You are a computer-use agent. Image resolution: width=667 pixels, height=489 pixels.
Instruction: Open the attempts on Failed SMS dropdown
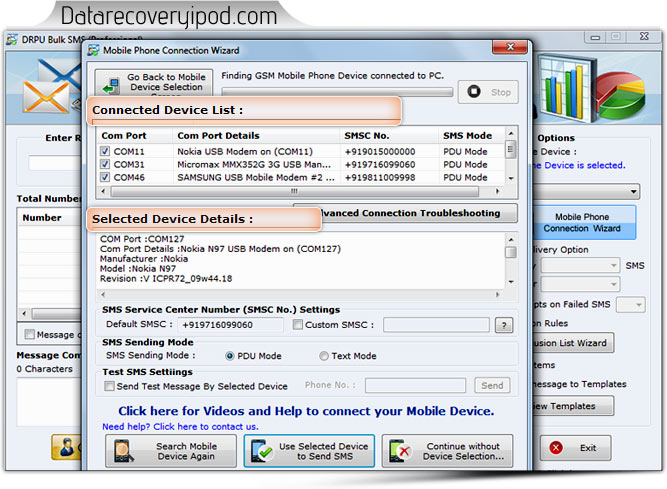click(x=631, y=305)
